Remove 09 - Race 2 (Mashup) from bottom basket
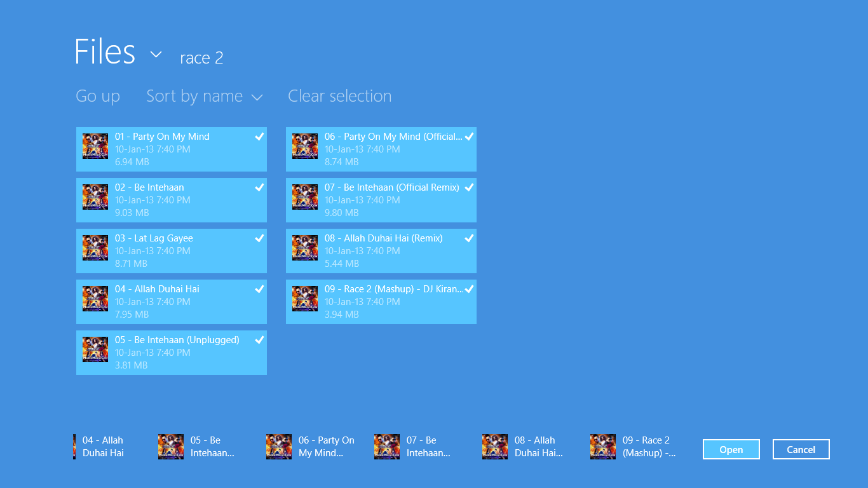This screenshot has width=868, height=488. [603, 447]
